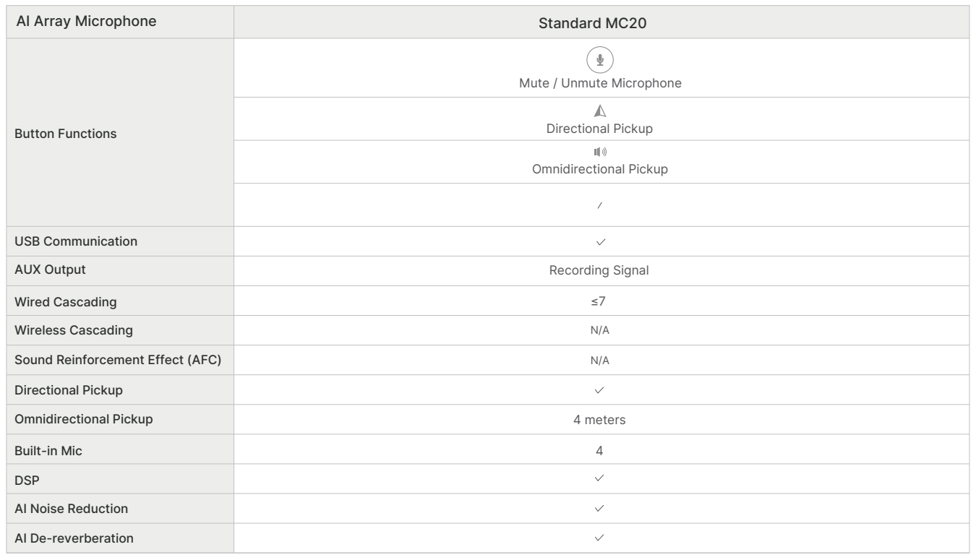This screenshot has width=976, height=560.
Task: Select the Standard MC20 column header
Action: click(x=600, y=22)
